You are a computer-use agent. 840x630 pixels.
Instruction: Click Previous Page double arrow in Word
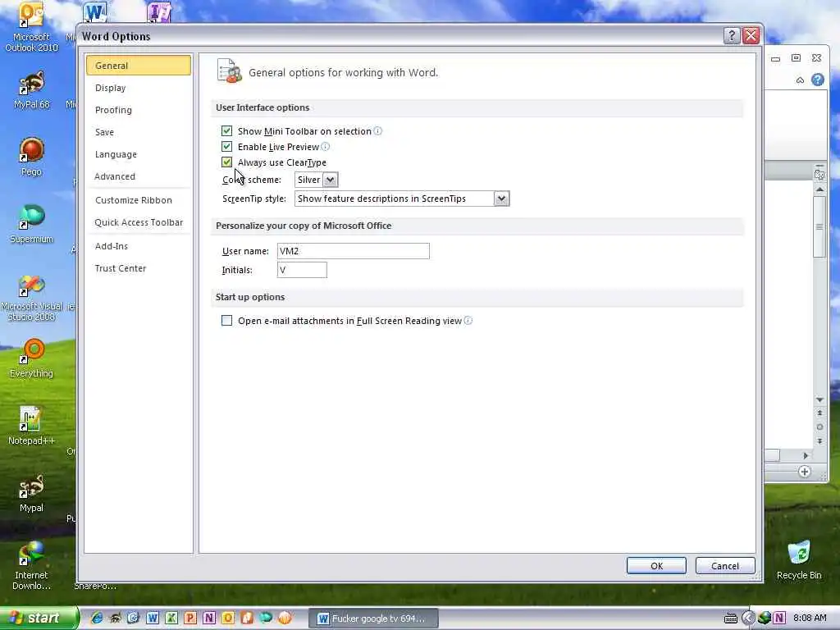point(819,413)
